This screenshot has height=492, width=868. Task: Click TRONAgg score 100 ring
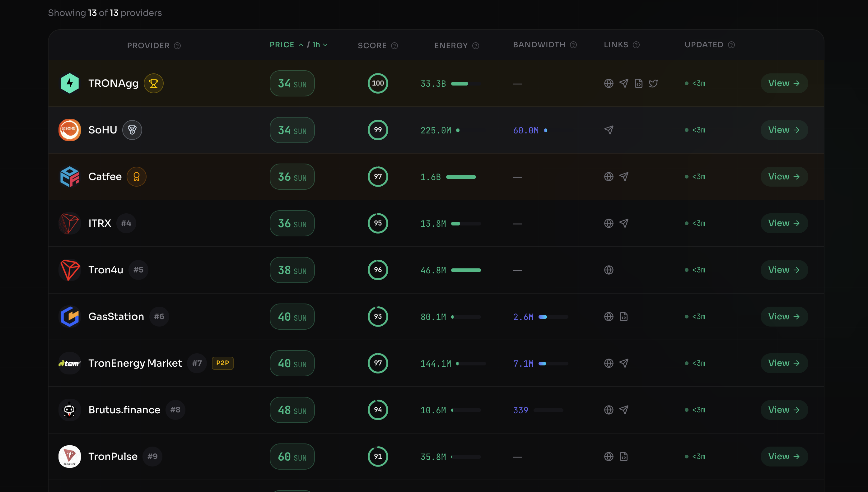click(x=378, y=83)
